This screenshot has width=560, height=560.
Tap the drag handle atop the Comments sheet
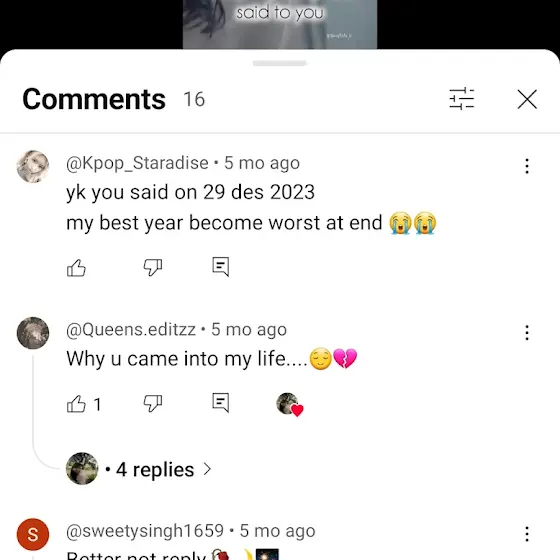tap(280, 63)
